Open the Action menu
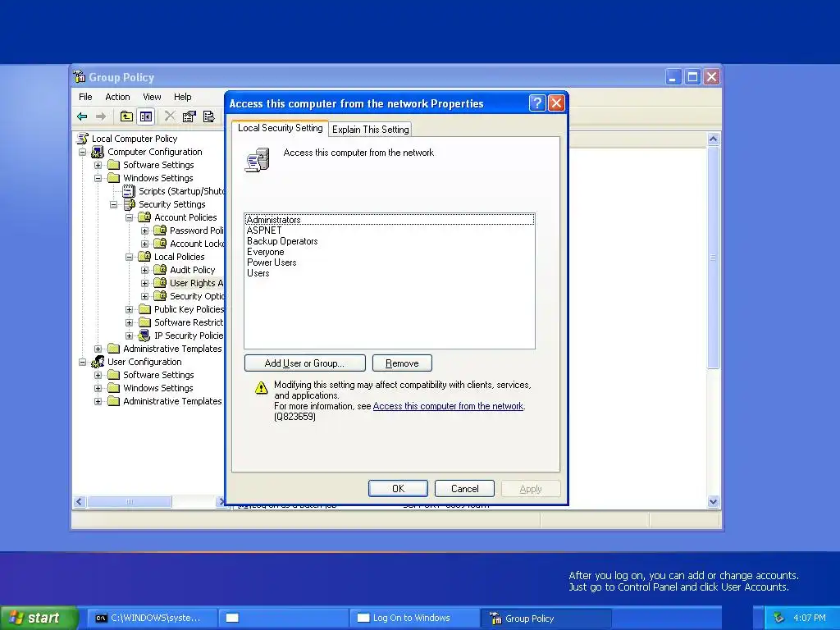This screenshot has width=840, height=630. coord(117,97)
